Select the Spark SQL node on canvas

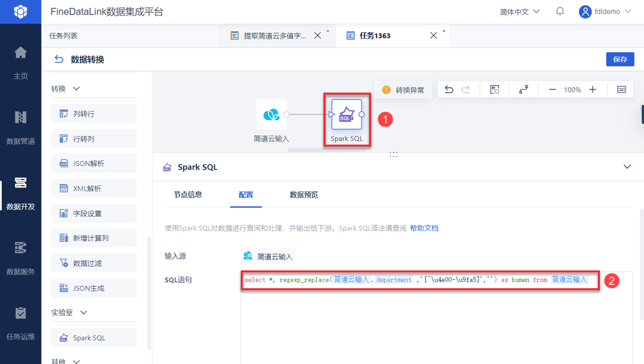[x=347, y=114]
